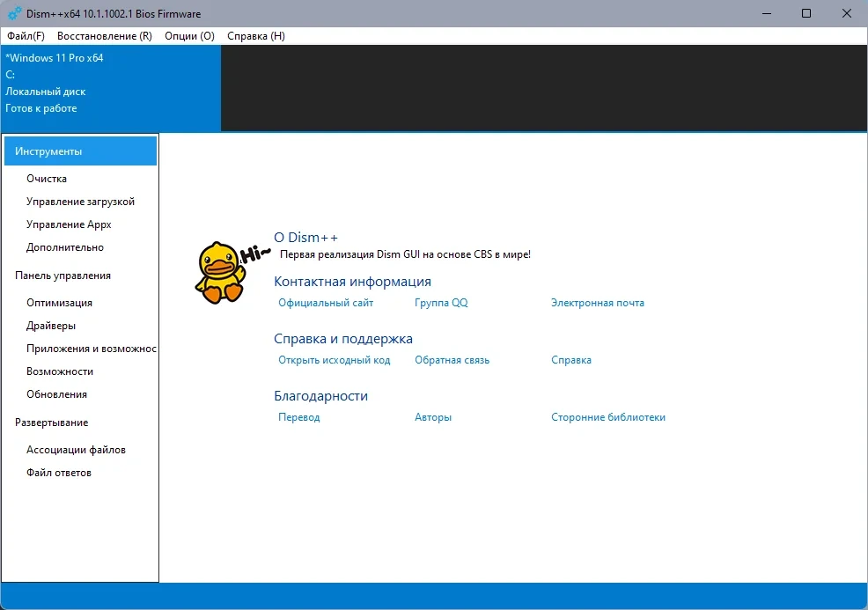
Task: Click the Развертывание section header
Action: tap(51, 423)
